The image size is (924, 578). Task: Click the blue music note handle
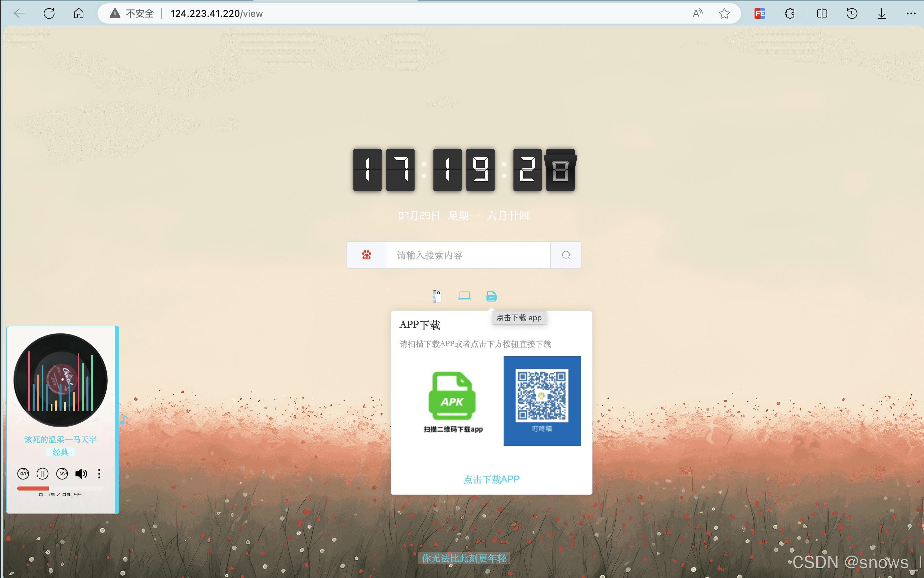[124, 419]
